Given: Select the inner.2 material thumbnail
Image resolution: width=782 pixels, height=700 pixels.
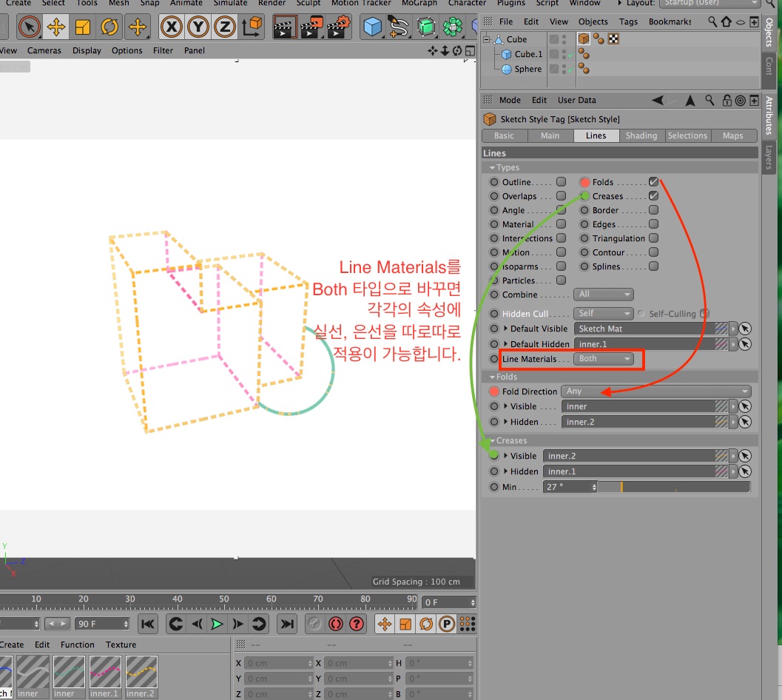Looking at the screenshot, I should (141, 672).
